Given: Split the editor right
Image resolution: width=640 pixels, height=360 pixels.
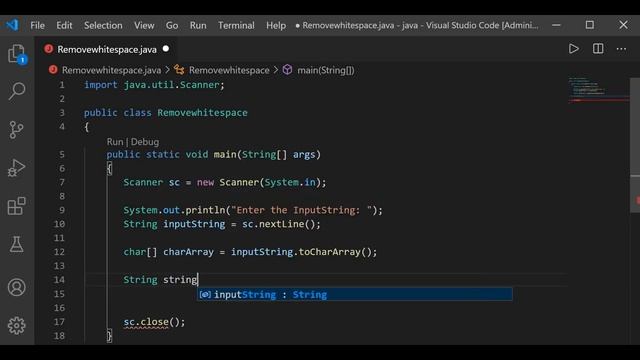Looking at the screenshot, I should (598, 49).
